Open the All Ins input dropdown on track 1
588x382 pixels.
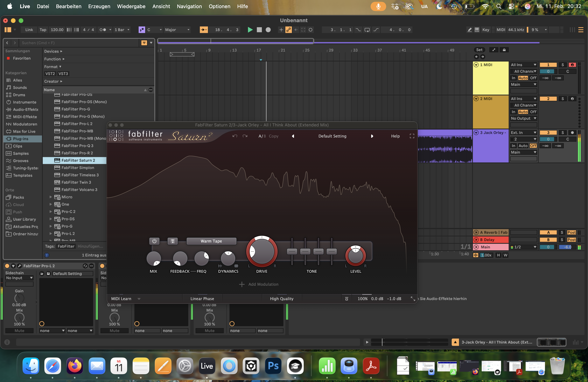(523, 65)
